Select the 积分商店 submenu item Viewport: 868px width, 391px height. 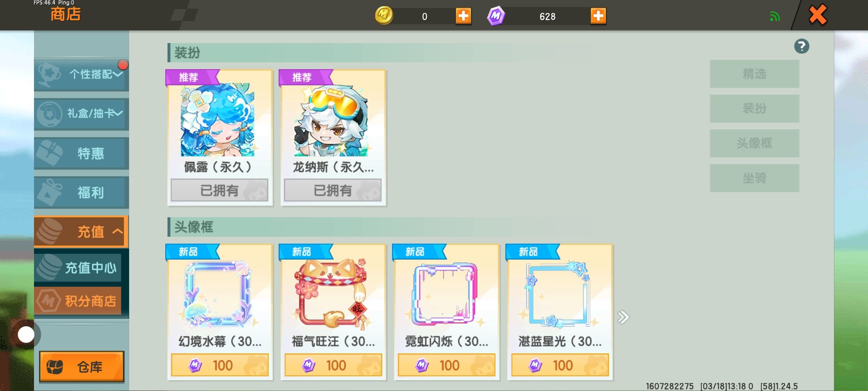[x=78, y=300]
